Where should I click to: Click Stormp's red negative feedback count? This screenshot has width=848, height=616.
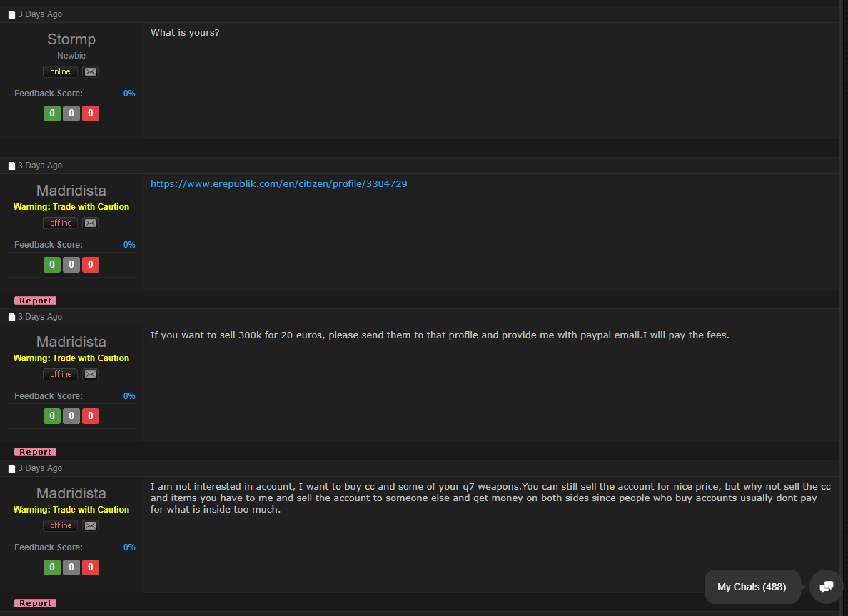[91, 113]
